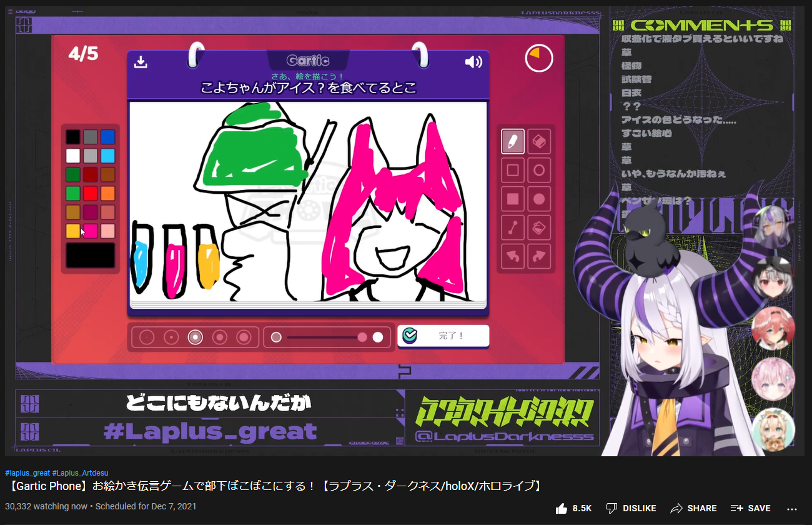This screenshot has height=525, width=812.
Task: Download the drawing with the download icon
Action: coord(141,62)
